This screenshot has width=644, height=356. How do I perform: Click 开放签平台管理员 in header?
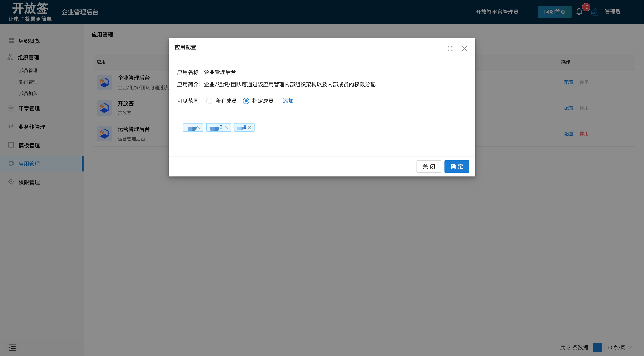497,12
